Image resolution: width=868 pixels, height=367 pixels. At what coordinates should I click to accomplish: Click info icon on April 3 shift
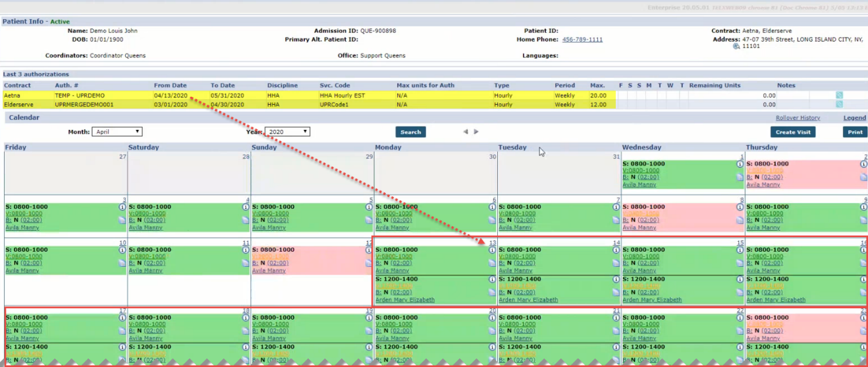click(x=122, y=207)
